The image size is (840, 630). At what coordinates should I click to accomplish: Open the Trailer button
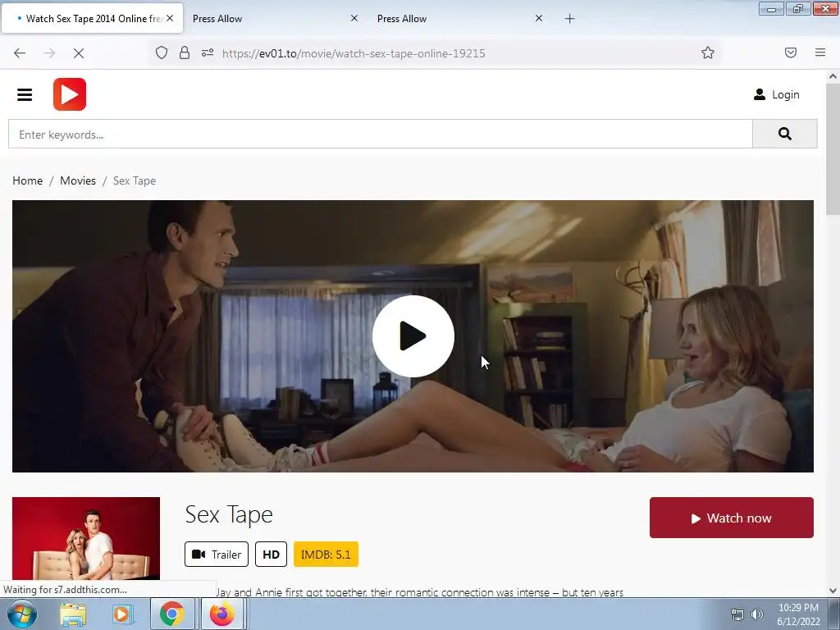tap(217, 554)
